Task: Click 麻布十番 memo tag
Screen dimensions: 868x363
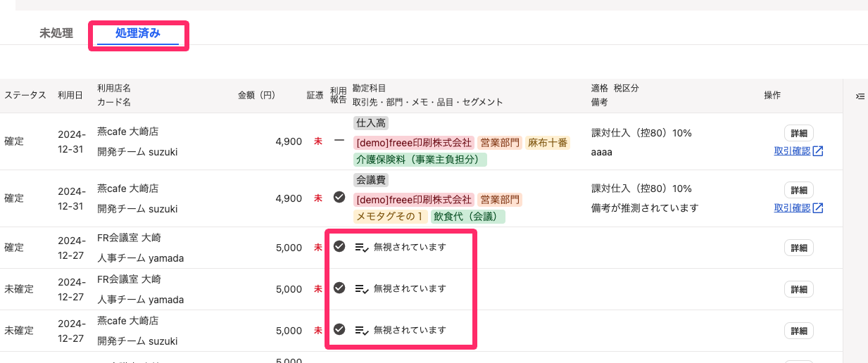Action: 548,142
